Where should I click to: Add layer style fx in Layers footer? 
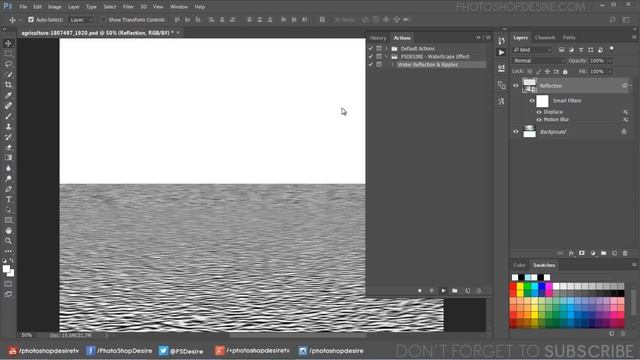point(571,253)
